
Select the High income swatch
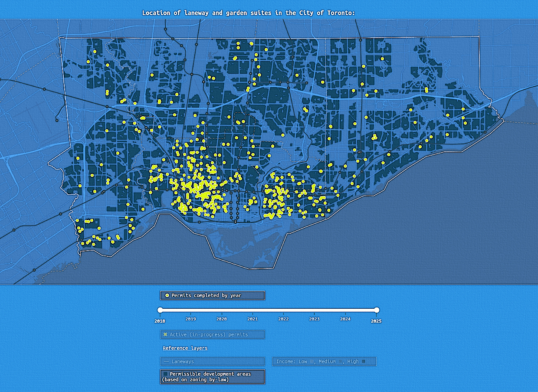pos(363,362)
